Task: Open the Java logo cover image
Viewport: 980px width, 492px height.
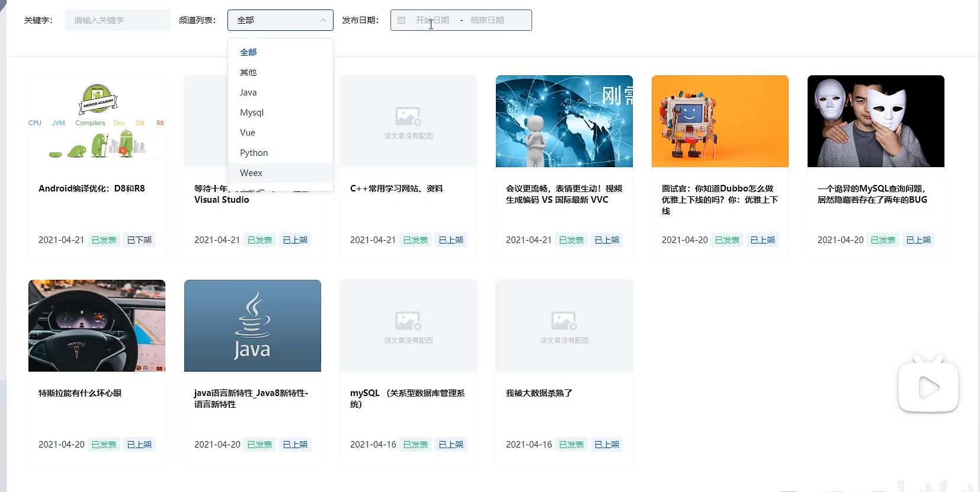Action: [x=252, y=325]
